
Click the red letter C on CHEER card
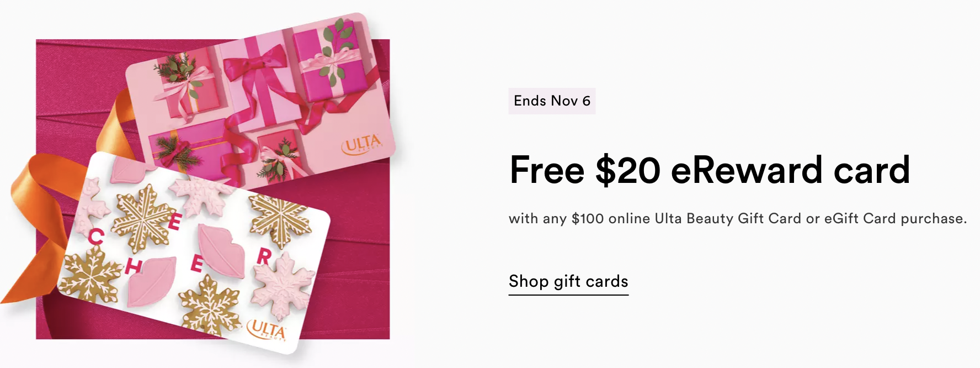96,238
